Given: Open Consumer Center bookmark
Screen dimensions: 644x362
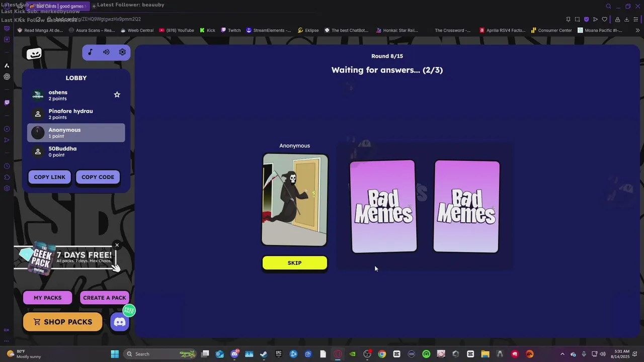Looking at the screenshot, I should pyautogui.click(x=551, y=30).
